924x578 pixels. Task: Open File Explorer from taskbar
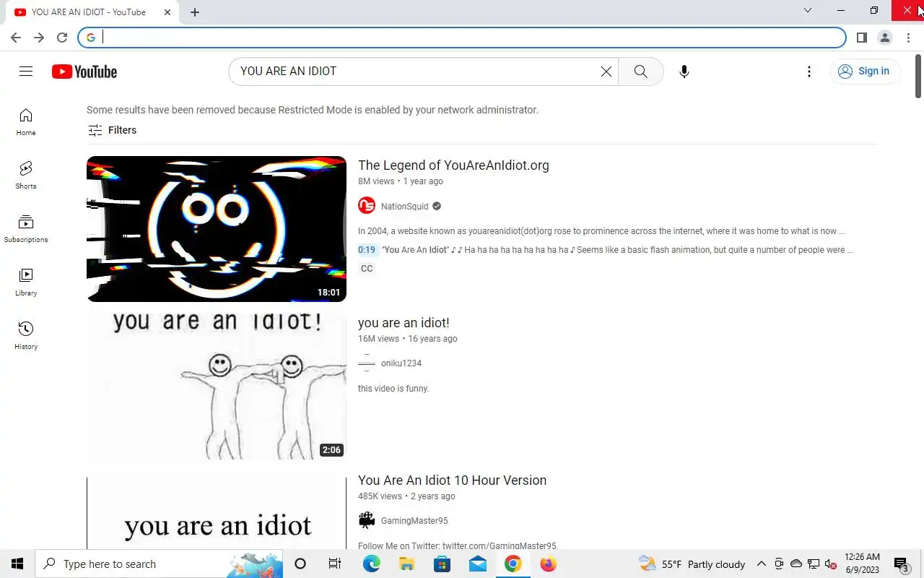point(407,564)
